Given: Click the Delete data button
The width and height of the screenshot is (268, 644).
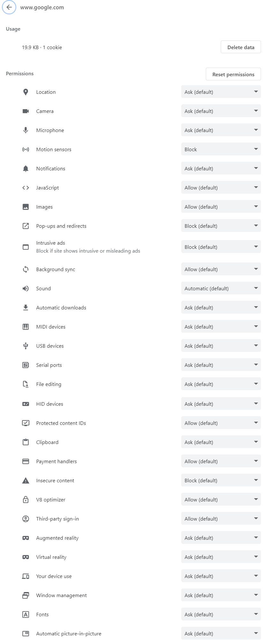Looking at the screenshot, I should 241,47.
